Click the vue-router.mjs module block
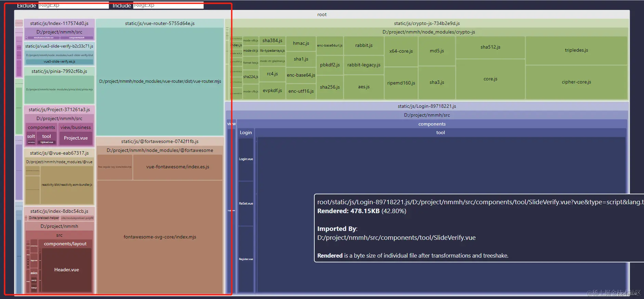 pyautogui.click(x=160, y=81)
